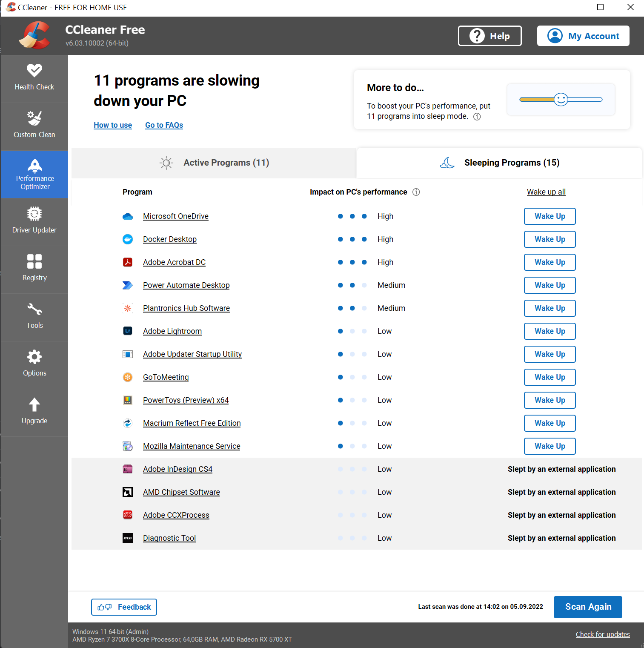
Task: Switch to the Sleeping Programs (15) tab
Action: pyautogui.click(x=499, y=163)
